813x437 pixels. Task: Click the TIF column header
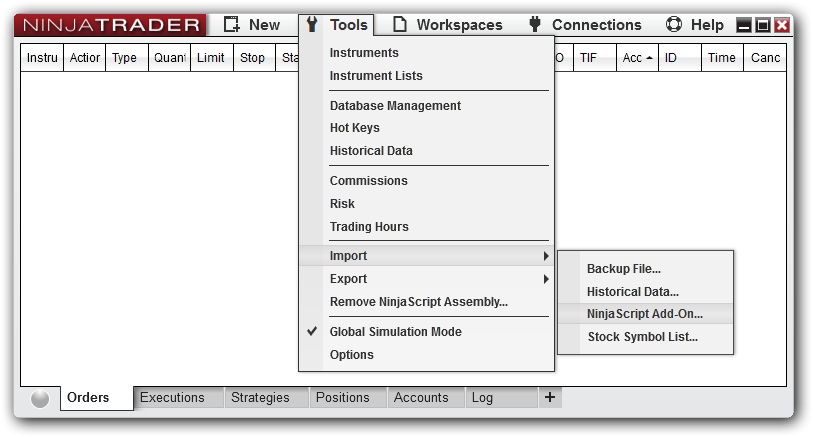(x=595, y=58)
